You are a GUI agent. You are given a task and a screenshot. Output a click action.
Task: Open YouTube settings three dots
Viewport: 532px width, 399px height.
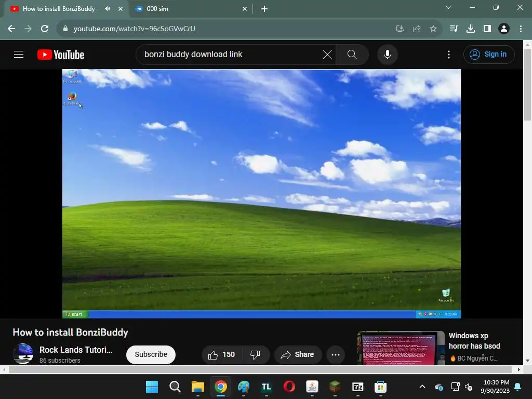coord(449,55)
